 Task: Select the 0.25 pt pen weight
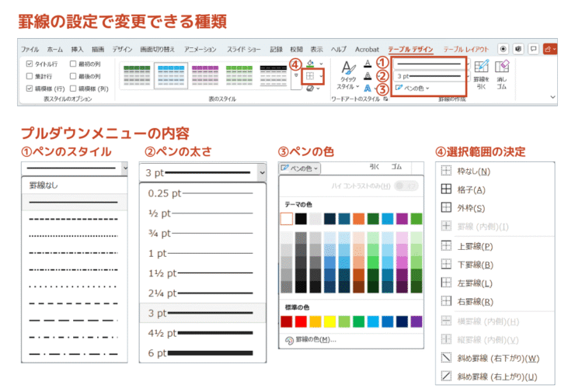tap(203, 193)
